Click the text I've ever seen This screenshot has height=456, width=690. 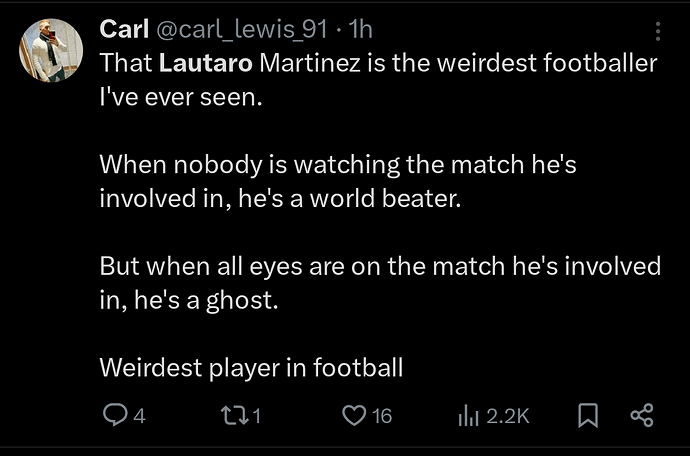coord(181,97)
